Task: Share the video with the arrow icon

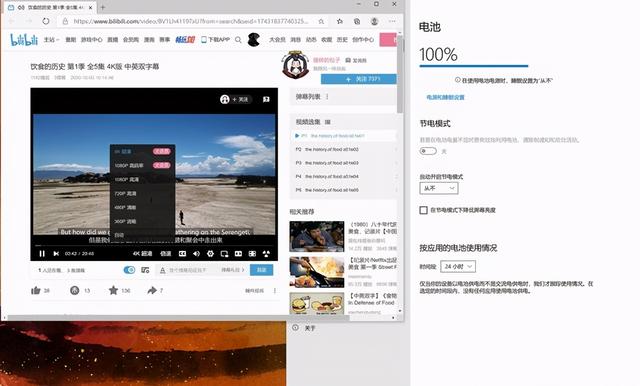Action: [152, 291]
